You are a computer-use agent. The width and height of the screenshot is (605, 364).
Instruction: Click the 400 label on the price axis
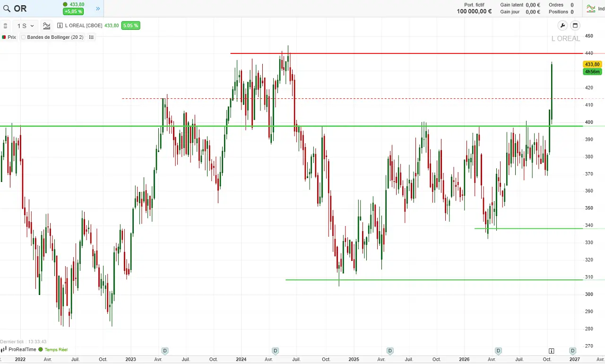(589, 122)
